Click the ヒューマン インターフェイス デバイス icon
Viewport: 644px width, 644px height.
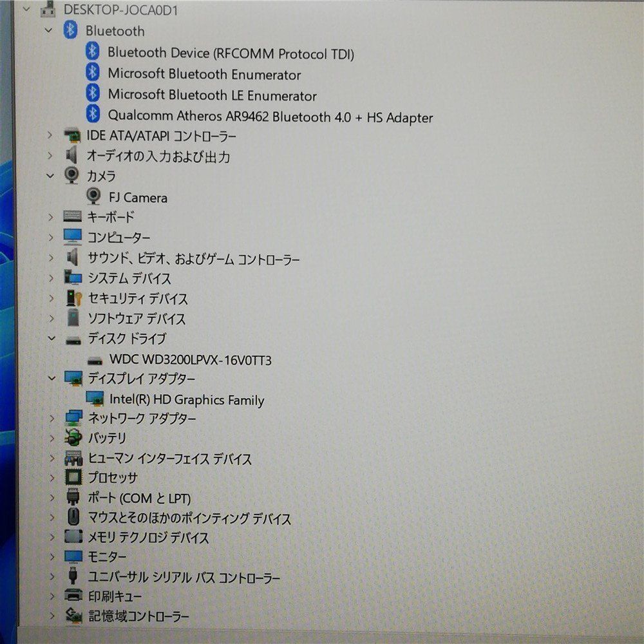pos(74,457)
